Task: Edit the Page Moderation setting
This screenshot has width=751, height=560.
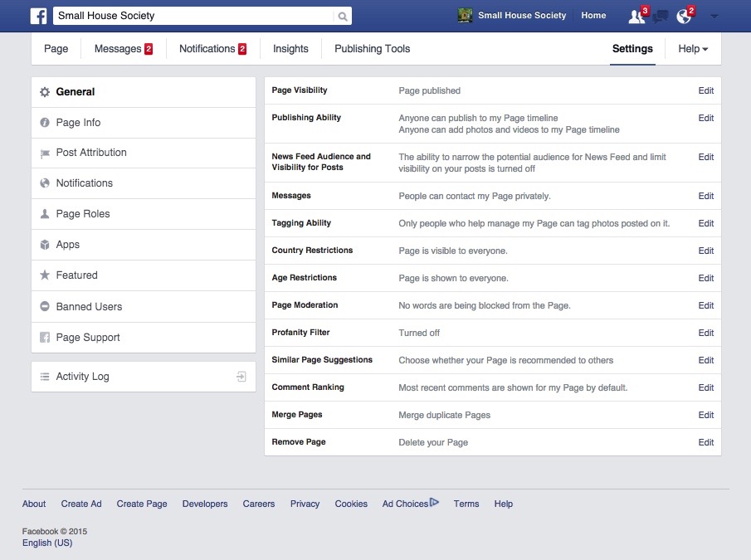Action: pos(705,305)
